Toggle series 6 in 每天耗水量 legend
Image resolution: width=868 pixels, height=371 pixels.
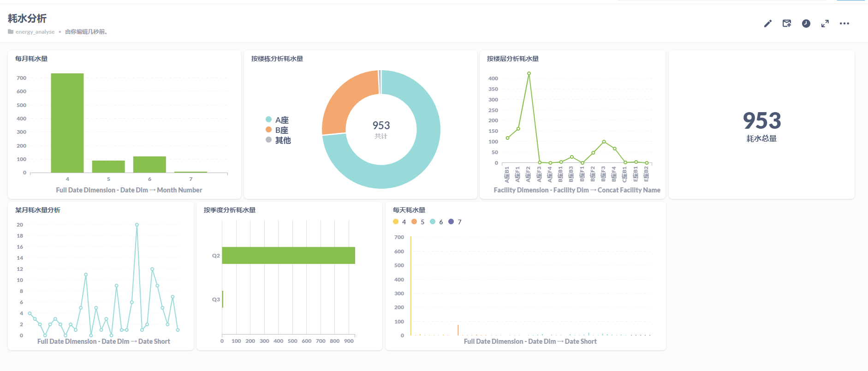(x=436, y=222)
